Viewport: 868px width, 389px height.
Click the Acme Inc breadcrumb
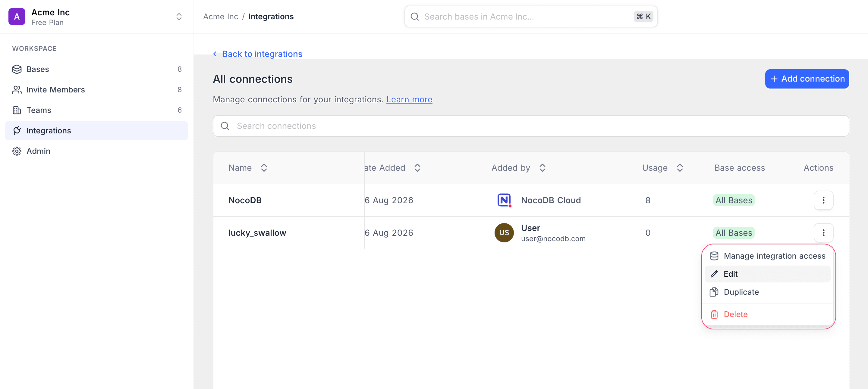(x=221, y=17)
